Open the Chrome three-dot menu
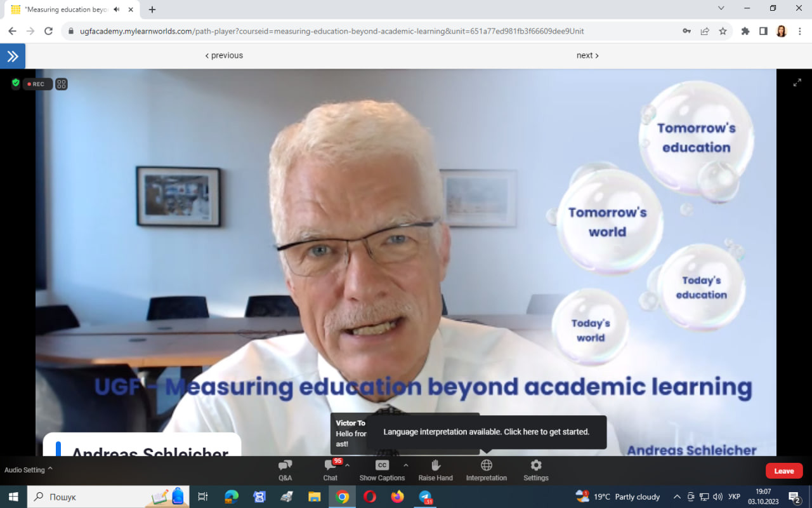The height and width of the screenshot is (508, 812). [x=799, y=31]
